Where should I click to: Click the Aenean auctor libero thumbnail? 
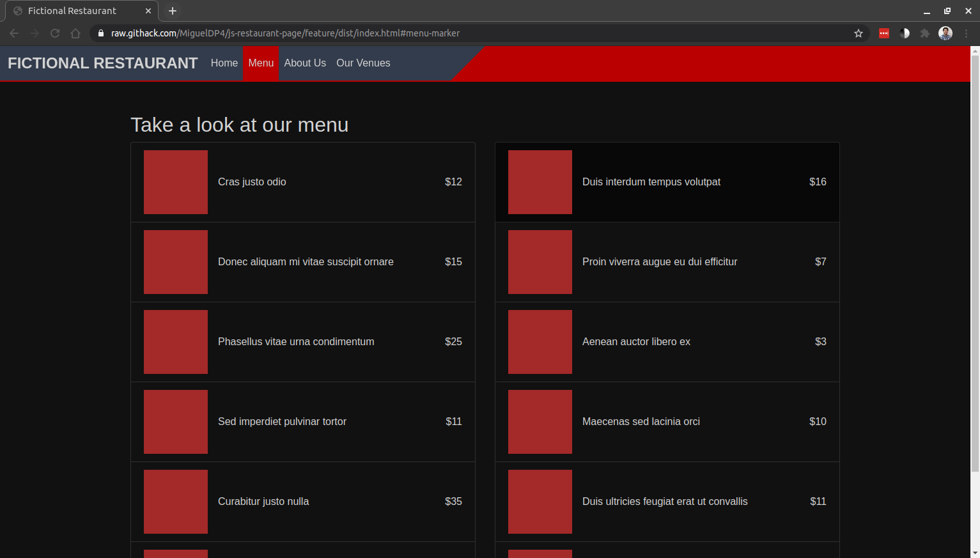[540, 342]
